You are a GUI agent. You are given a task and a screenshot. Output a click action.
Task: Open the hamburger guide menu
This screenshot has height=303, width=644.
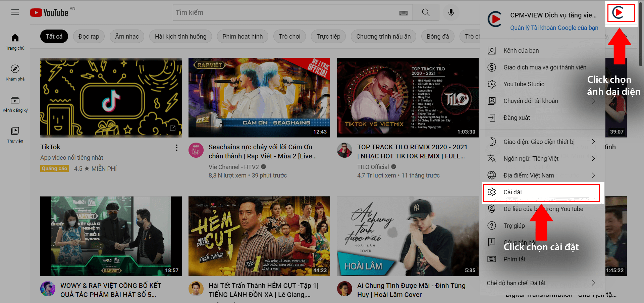15,12
